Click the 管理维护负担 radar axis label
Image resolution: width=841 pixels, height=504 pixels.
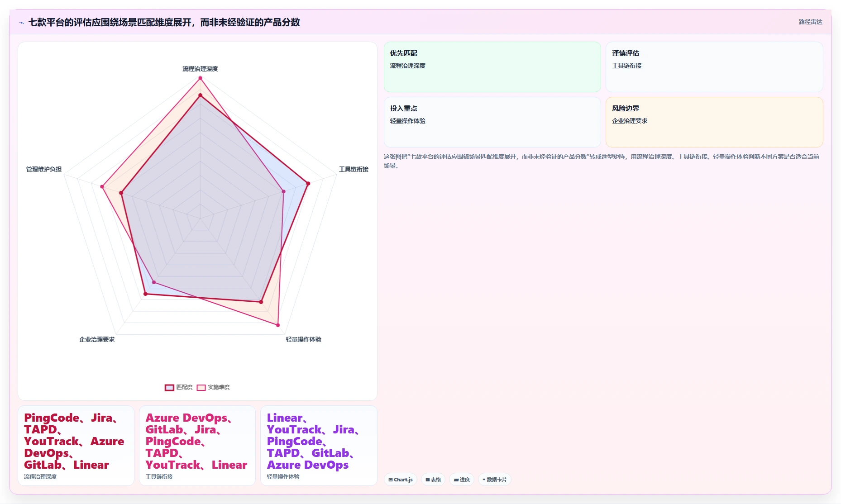[44, 169]
